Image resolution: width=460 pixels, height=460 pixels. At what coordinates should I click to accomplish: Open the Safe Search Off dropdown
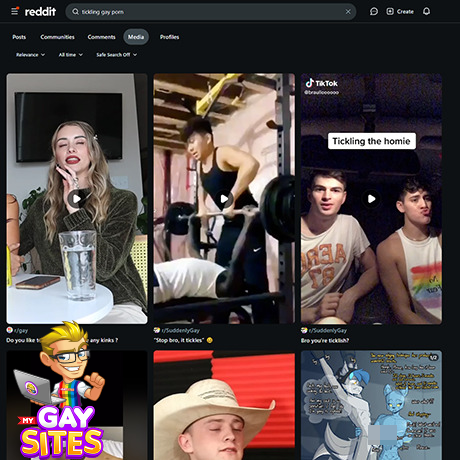coord(116,55)
